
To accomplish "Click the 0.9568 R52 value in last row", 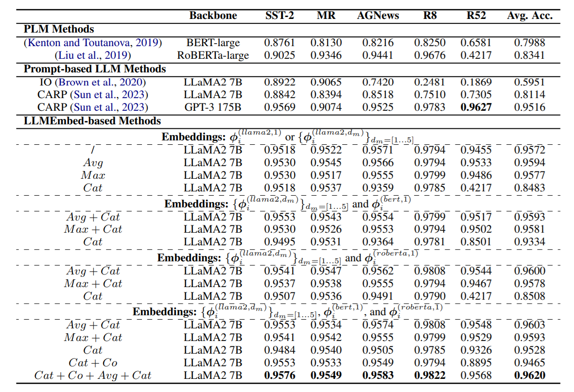I will tap(476, 375).
